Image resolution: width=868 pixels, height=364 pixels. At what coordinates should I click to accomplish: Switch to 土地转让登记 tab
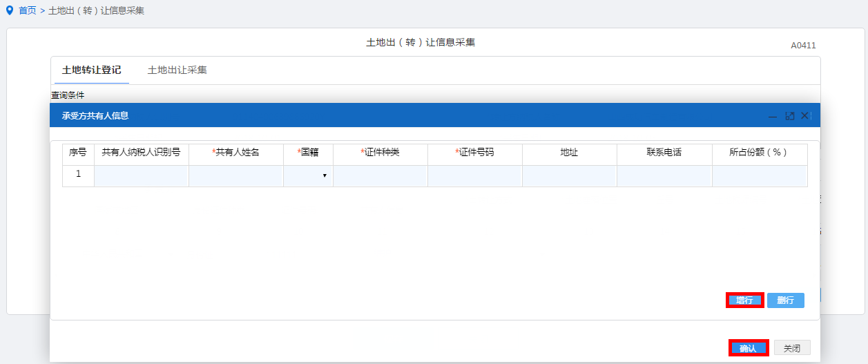[x=91, y=70]
